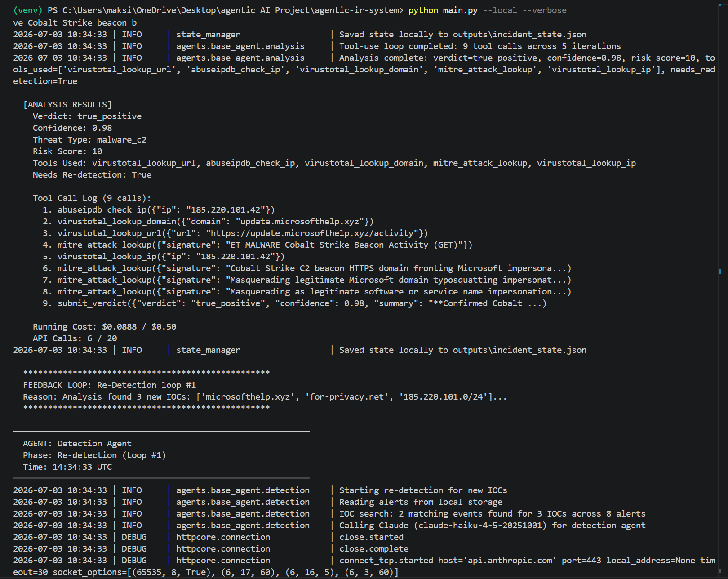The height and width of the screenshot is (579, 728).
Task: Click tool call 8 'service name impersonation' entry
Action: 307,292
